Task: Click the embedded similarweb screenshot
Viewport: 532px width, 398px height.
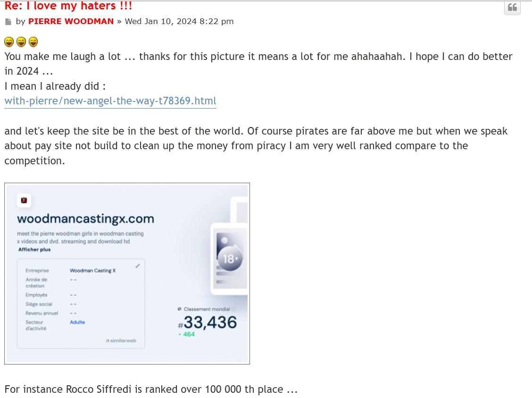Action: tap(127, 274)
